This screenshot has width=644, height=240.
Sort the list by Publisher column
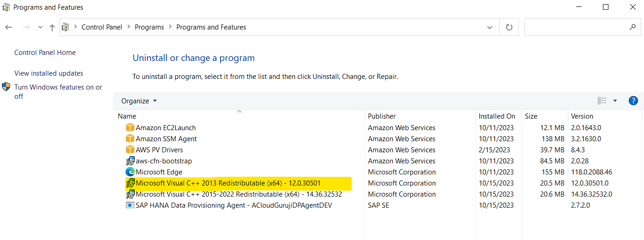[382, 116]
